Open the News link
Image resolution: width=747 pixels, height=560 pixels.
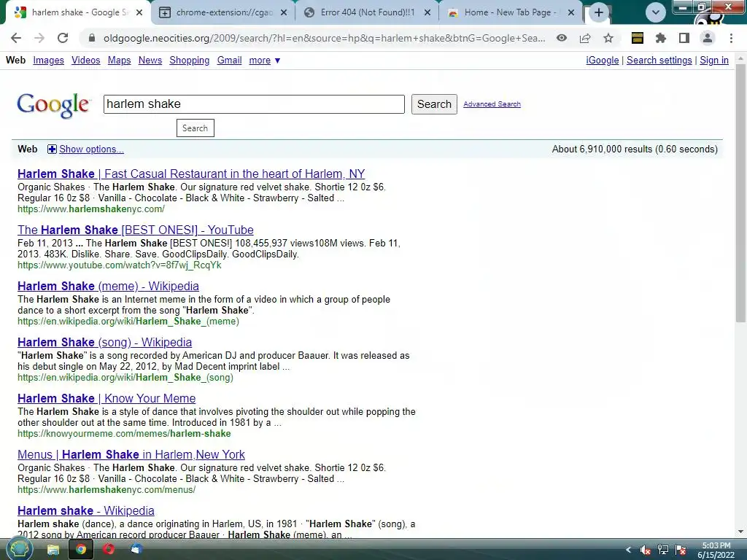click(150, 60)
